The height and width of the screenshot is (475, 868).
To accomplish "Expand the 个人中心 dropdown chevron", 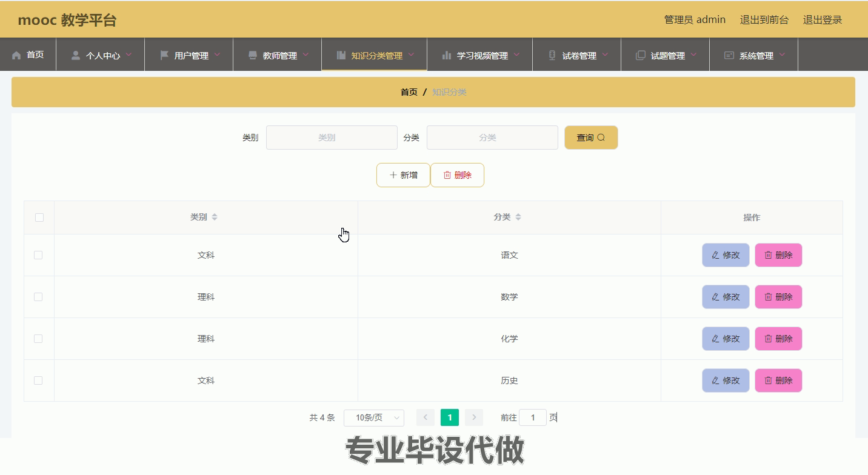I will click(x=129, y=55).
